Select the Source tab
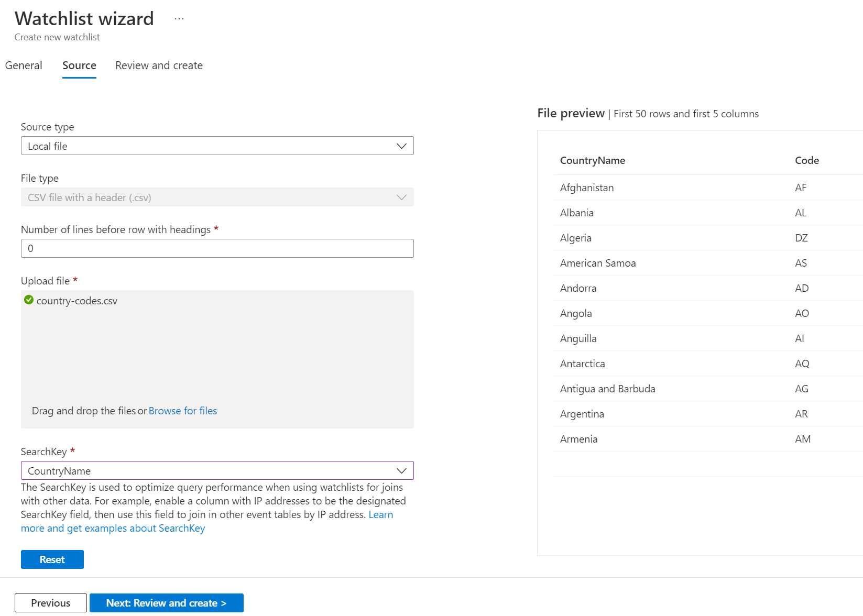The height and width of the screenshot is (616, 863). (x=79, y=65)
